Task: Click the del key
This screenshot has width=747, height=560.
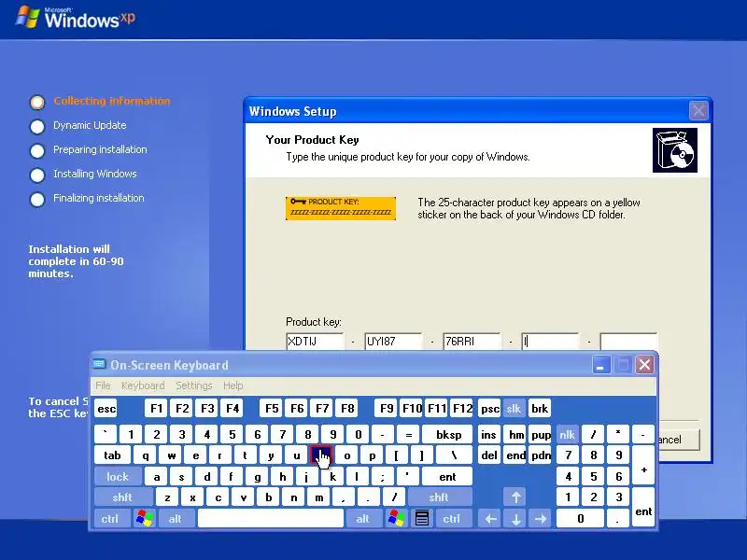Action: click(x=488, y=455)
